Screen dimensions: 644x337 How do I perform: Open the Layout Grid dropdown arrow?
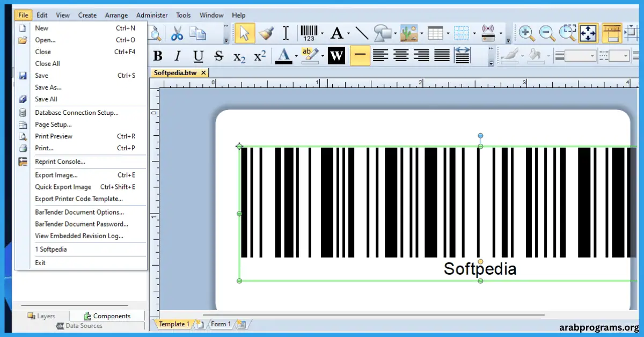[x=474, y=34]
